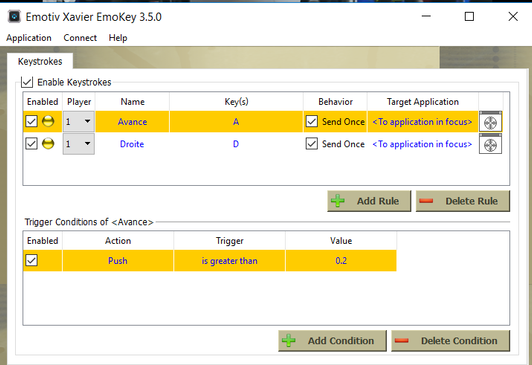Image resolution: width=532 pixels, height=365 pixels.
Task: Click the 'is greater than' trigger cell
Action: [x=229, y=261]
